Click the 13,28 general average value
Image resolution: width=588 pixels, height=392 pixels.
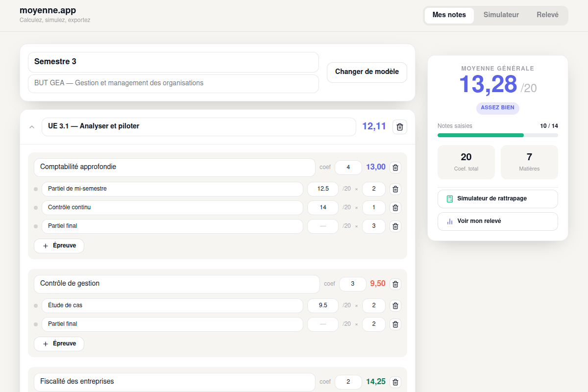click(x=488, y=84)
